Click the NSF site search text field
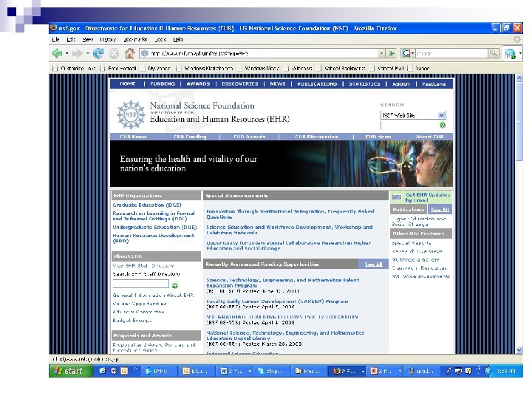Image resolution: width=532 pixels, height=399 pixels. coord(409,125)
